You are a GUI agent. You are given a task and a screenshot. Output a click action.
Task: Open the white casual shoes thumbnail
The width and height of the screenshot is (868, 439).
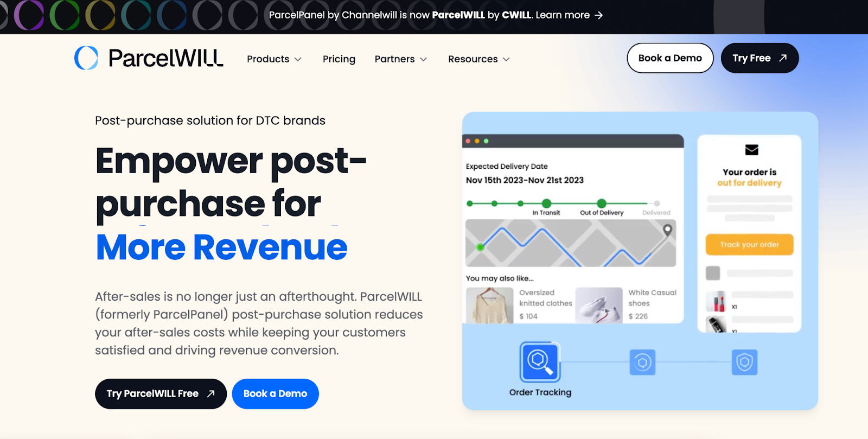click(599, 306)
